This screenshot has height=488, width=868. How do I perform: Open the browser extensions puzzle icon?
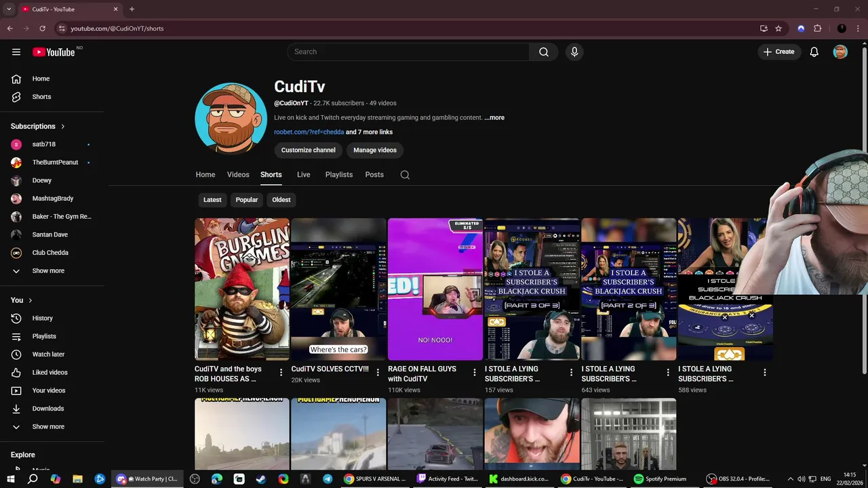(817, 28)
